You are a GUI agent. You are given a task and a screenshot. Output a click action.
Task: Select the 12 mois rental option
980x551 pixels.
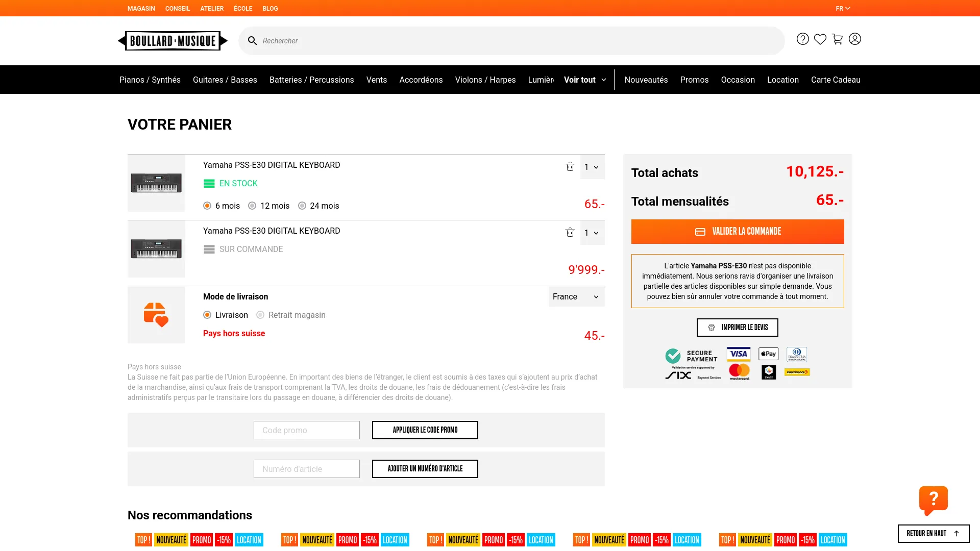click(x=252, y=206)
